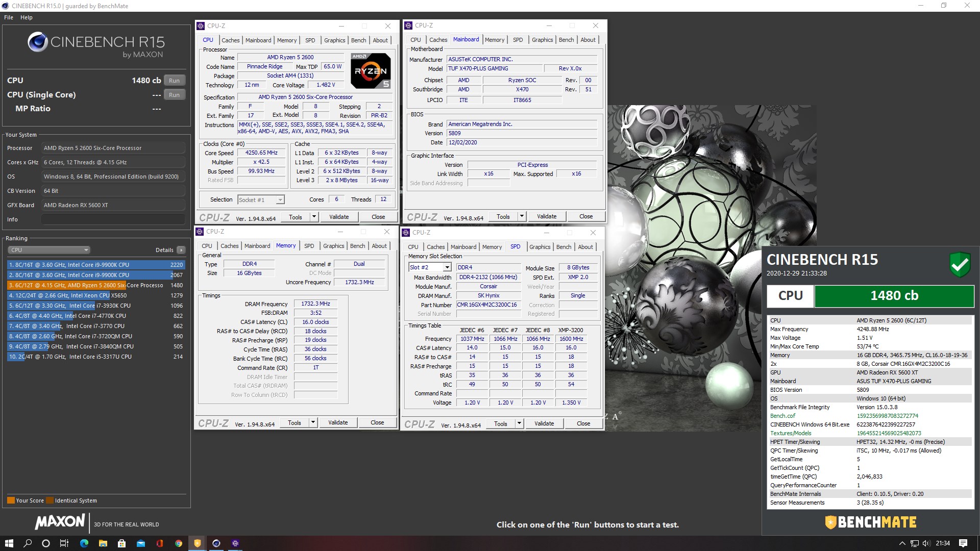Run the CPU benchmark test
Viewport: 980px width, 551px height.
click(175, 81)
